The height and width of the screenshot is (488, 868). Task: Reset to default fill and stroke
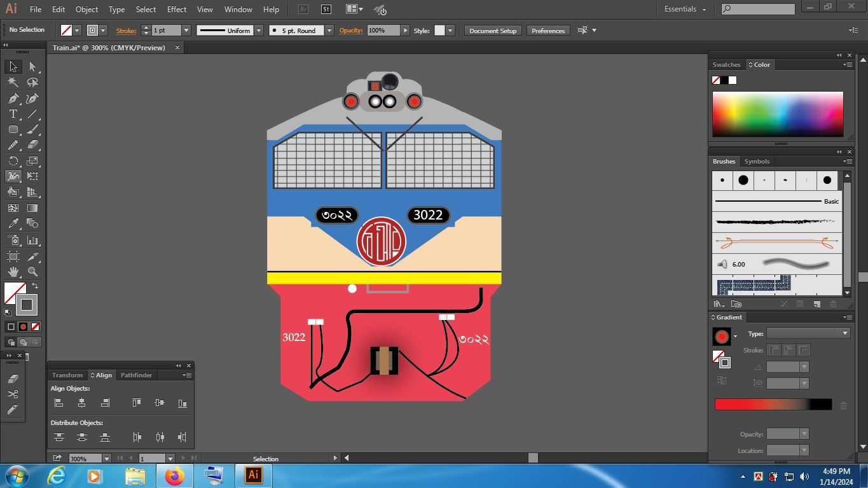[8, 312]
